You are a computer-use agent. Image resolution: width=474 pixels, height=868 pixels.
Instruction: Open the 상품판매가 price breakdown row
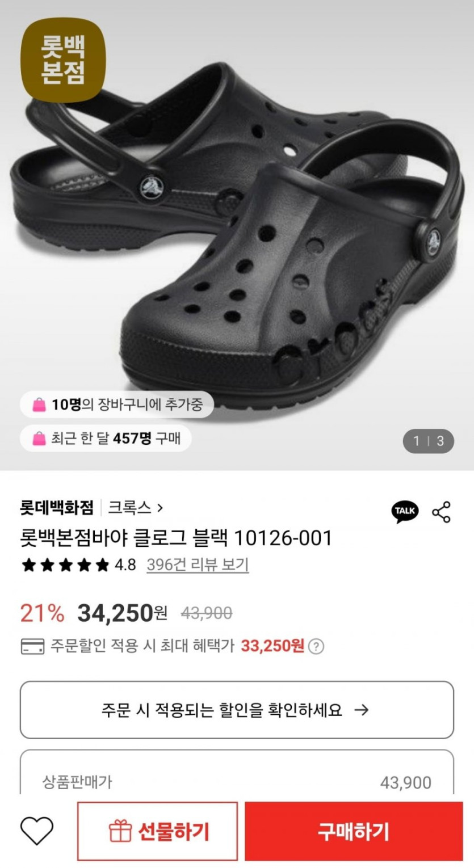(237, 782)
